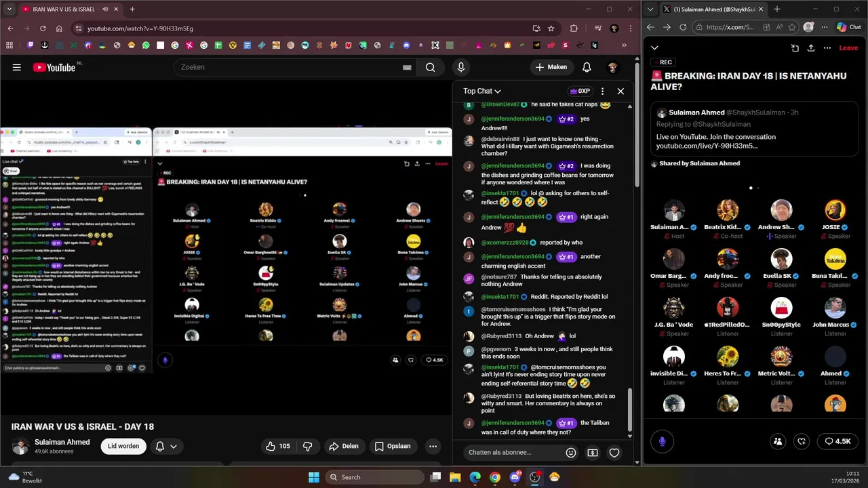Image resolution: width=868 pixels, height=488 pixels.
Task: Dislike the video with thumbs down
Action: [x=308, y=446]
